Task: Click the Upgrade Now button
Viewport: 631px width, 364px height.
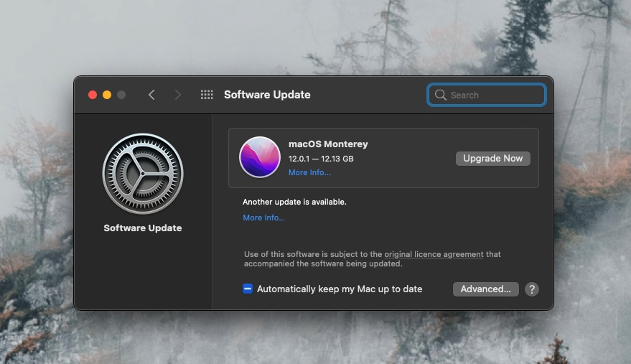Action: pos(493,158)
